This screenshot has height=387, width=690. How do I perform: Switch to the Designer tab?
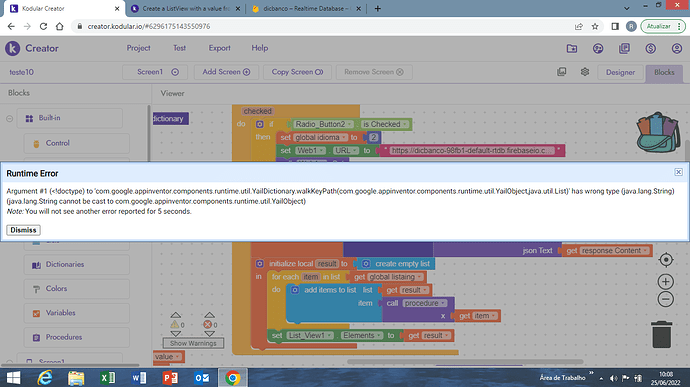[x=620, y=72]
